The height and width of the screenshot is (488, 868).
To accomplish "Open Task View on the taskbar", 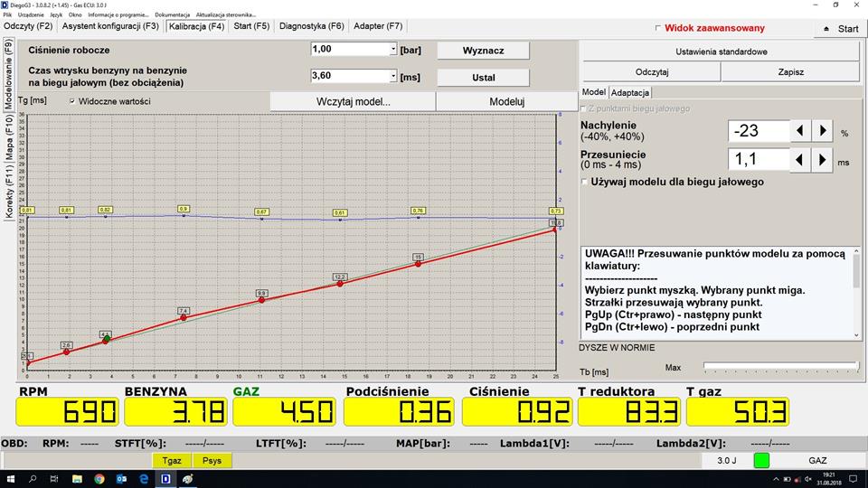I will coord(54,479).
